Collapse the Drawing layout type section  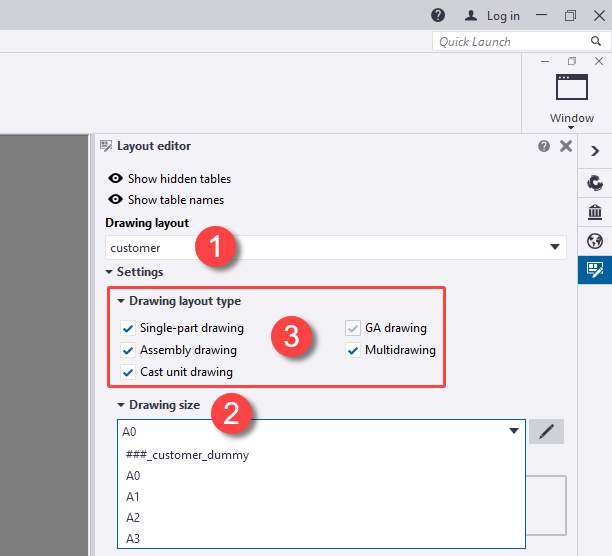[121, 300]
